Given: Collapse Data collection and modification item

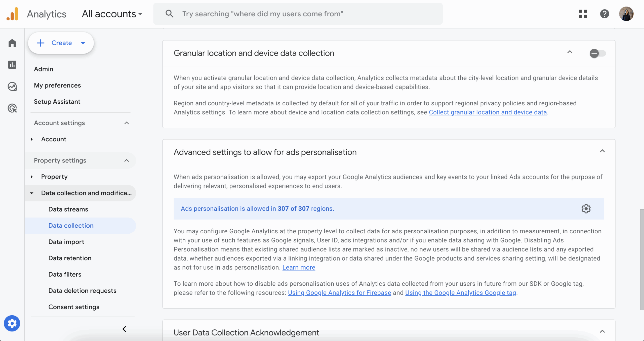Looking at the screenshot, I should [32, 193].
